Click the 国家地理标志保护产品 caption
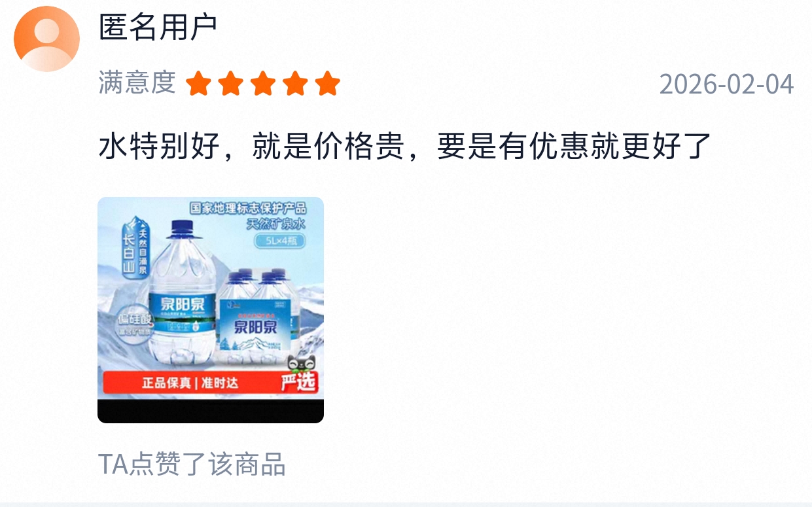Viewport: 812px width, 507px height. click(248, 209)
